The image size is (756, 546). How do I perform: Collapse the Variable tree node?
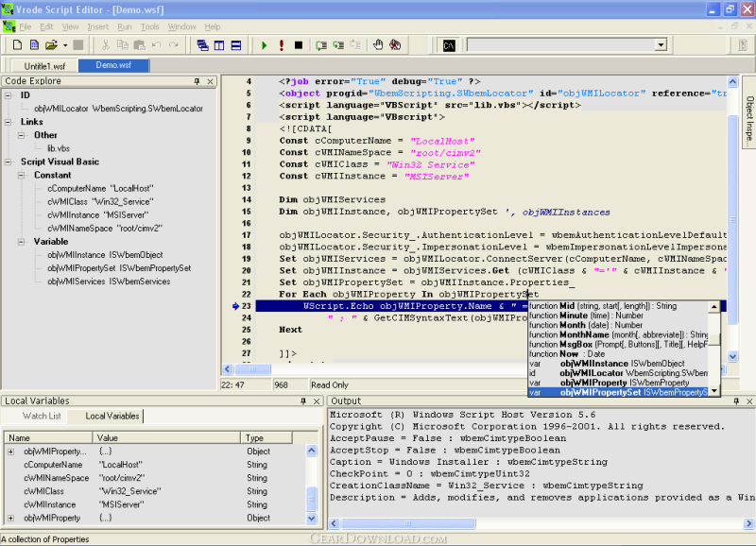tap(21, 242)
